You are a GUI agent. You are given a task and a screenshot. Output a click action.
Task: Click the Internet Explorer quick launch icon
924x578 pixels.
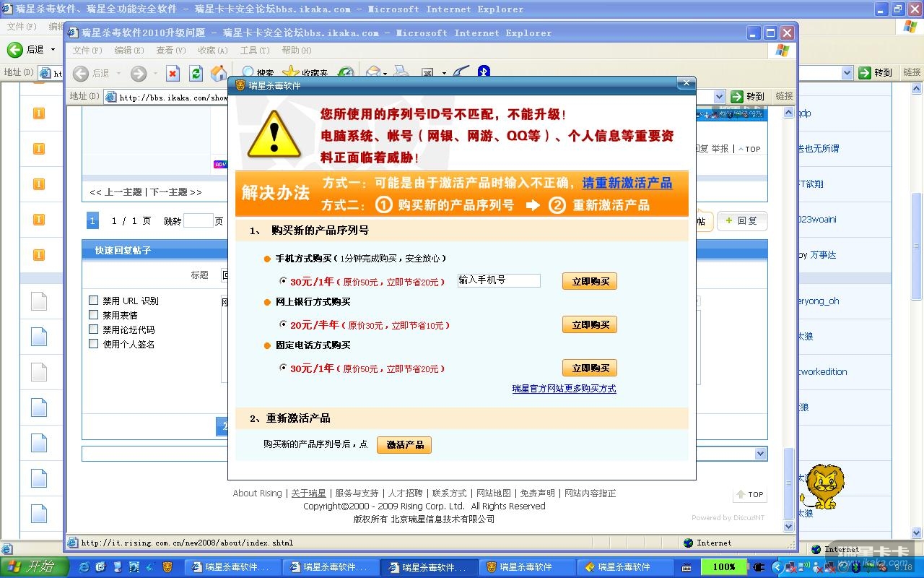pyautogui.click(x=83, y=566)
